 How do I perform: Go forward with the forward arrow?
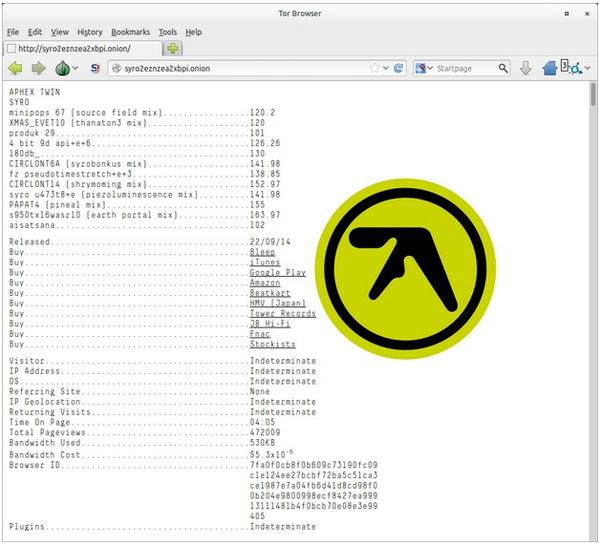pos(38,69)
